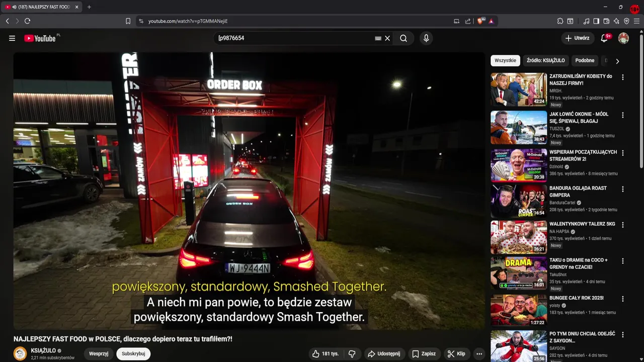Dislike the video with thumbs down
This screenshot has height=362, width=644.
352,354
